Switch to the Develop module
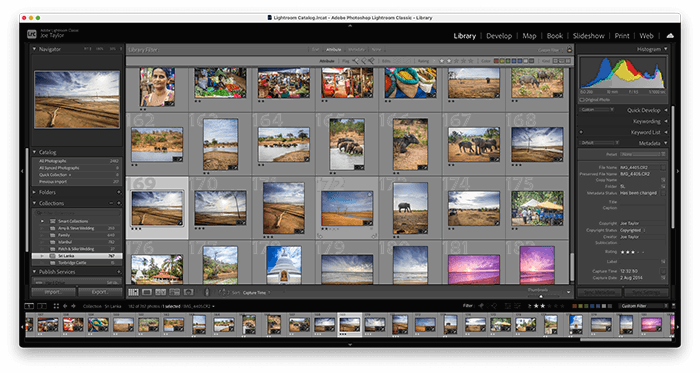700x373 pixels. coord(499,36)
